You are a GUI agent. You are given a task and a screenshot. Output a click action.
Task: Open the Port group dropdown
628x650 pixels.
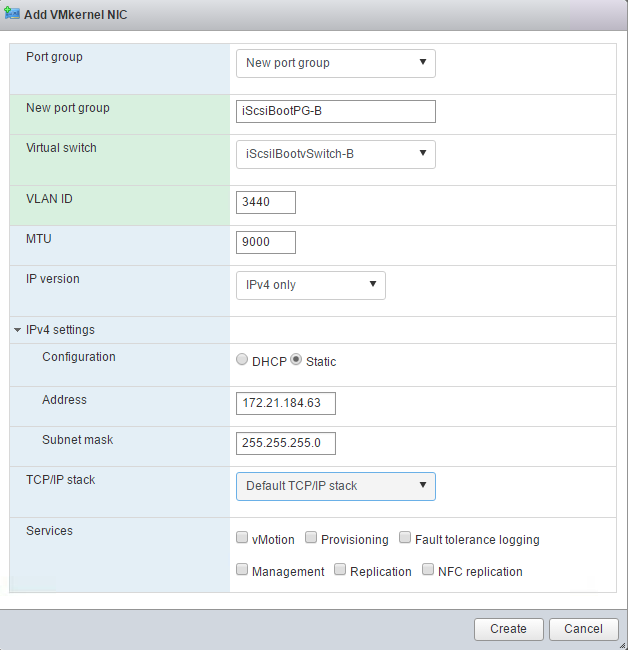[x=336, y=63]
